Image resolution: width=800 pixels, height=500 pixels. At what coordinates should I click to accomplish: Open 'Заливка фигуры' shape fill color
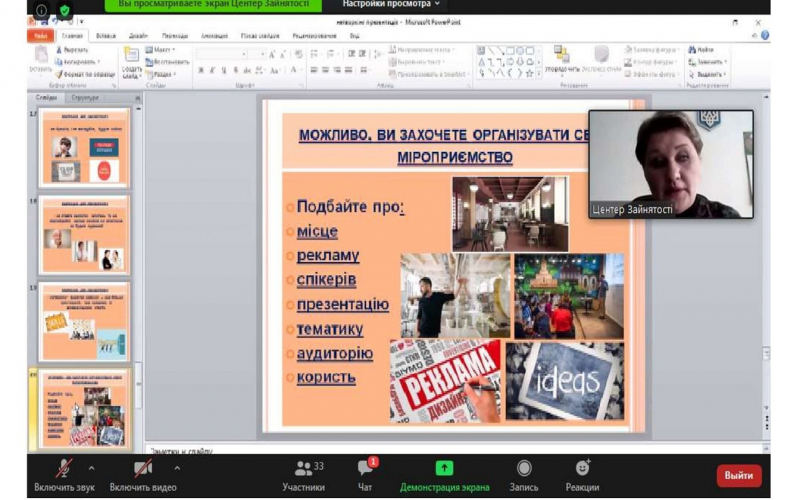tap(652, 50)
